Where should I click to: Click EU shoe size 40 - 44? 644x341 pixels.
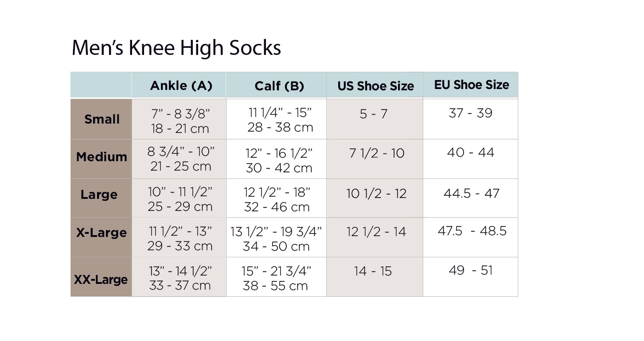[x=470, y=152]
